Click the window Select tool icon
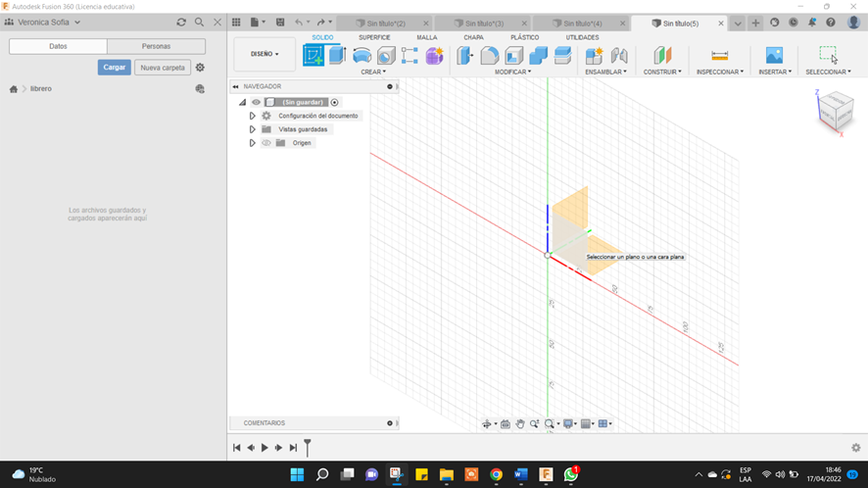This screenshot has width=868, height=488. pos(828,55)
